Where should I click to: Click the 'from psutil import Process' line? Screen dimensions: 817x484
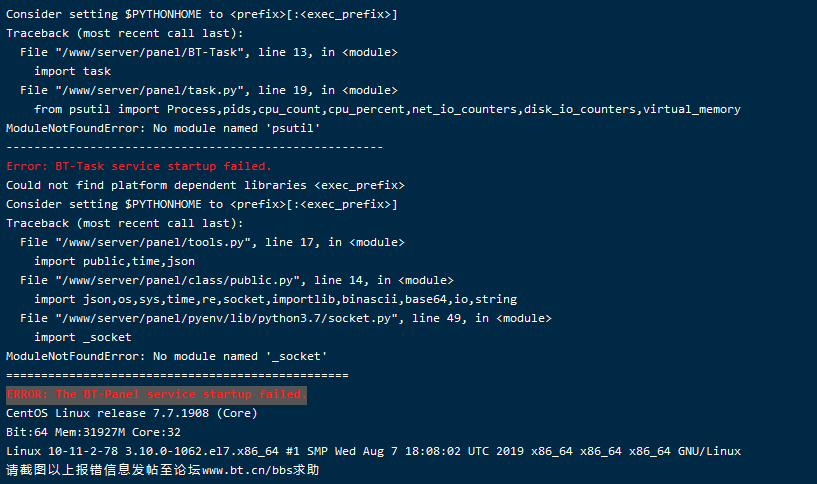tap(387, 109)
